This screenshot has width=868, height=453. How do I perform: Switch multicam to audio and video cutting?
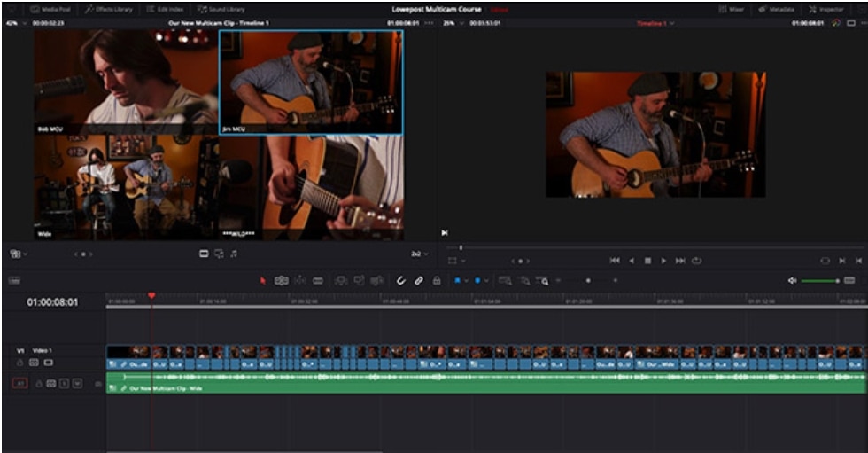click(219, 254)
